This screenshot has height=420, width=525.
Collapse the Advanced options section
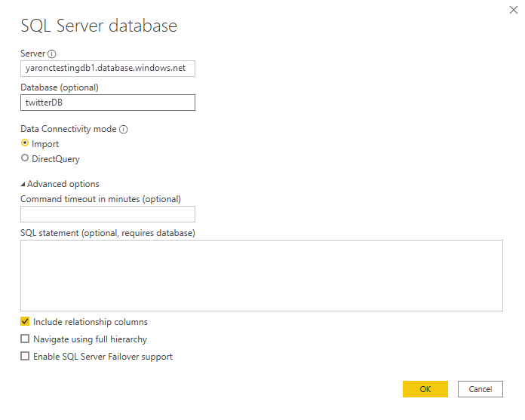23,185
